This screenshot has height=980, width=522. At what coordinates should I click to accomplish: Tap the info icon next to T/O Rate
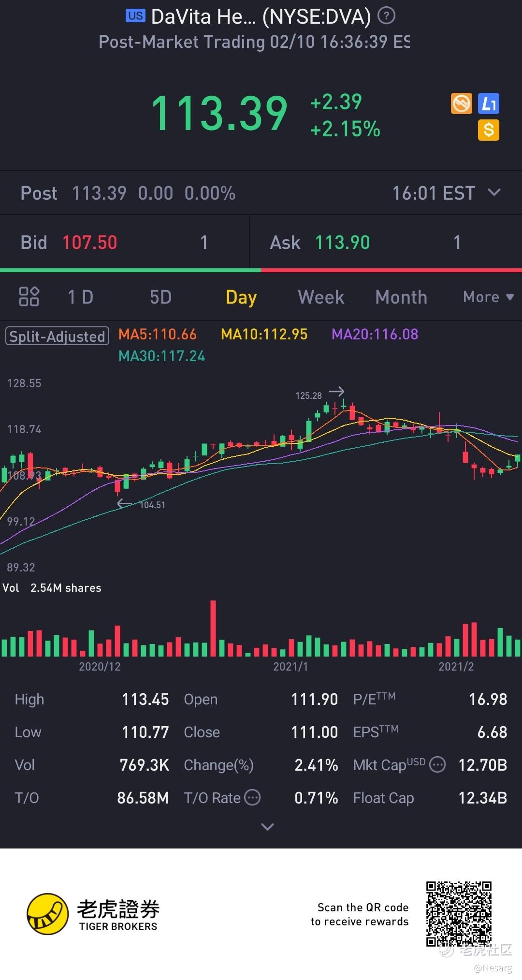[252, 797]
